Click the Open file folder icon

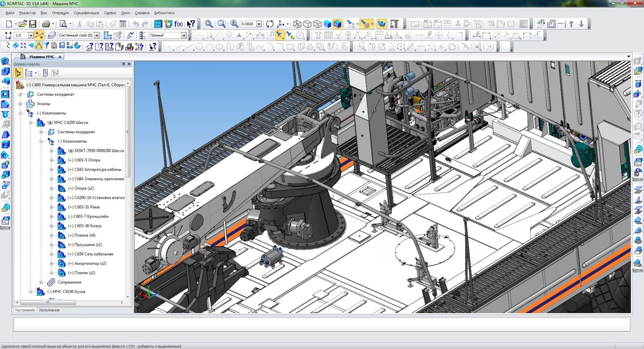point(22,24)
